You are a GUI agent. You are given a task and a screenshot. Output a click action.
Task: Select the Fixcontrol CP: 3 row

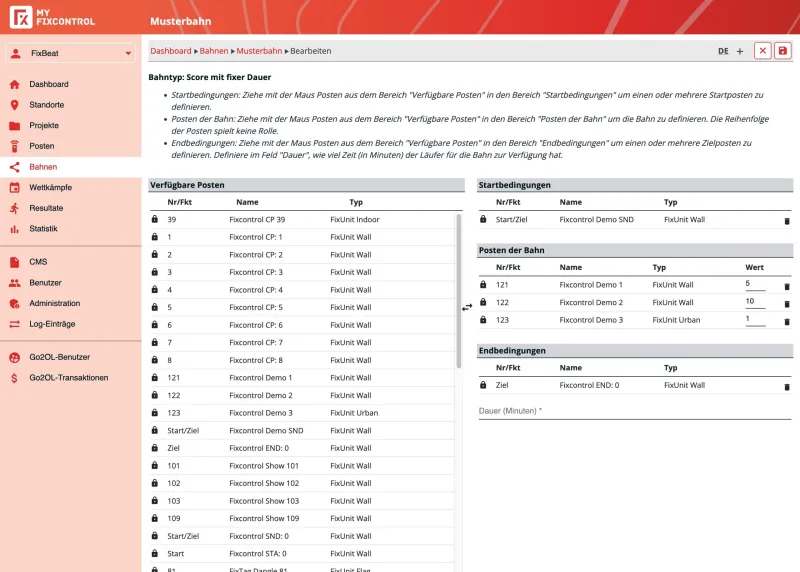tap(302, 272)
